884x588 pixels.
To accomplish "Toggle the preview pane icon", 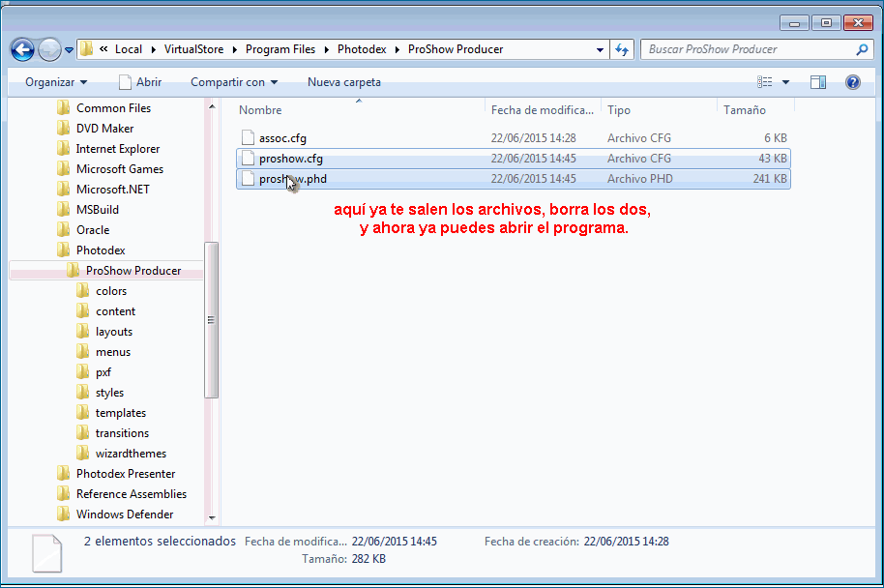I will [x=818, y=82].
